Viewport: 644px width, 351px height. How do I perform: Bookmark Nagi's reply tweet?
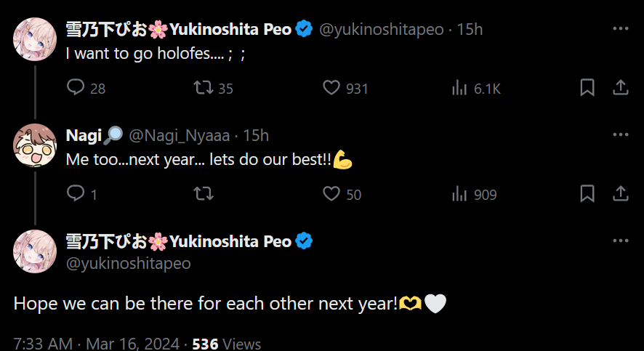pos(587,194)
